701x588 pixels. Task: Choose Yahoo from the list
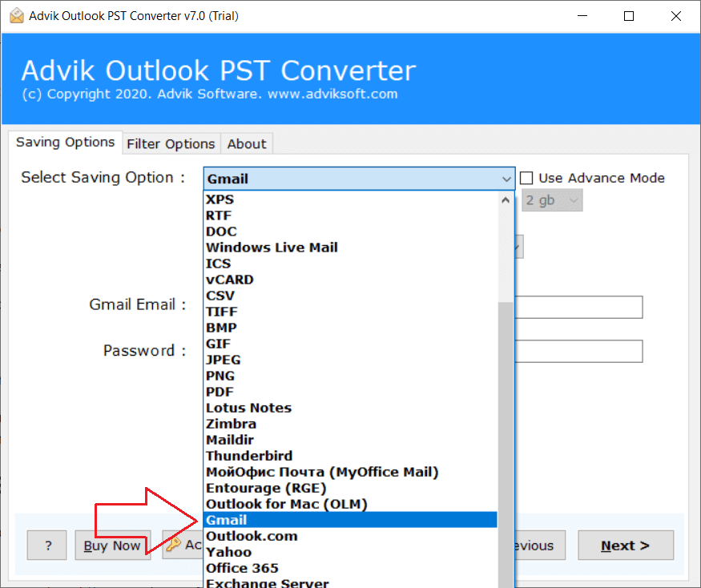351,552
